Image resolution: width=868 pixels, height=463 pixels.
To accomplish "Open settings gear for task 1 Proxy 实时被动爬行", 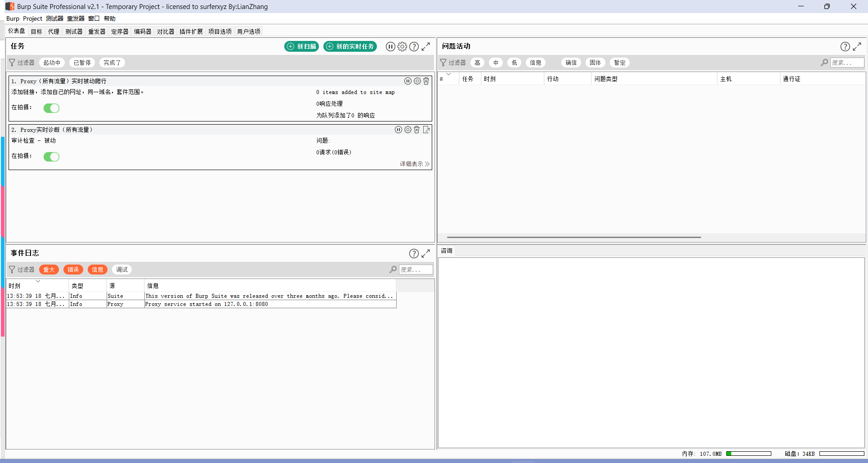I will click(417, 81).
